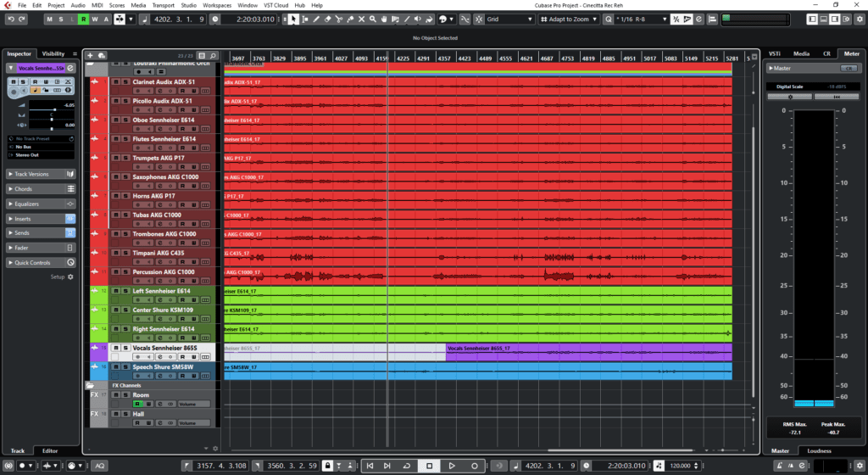Click the transport Play button

(x=452, y=466)
